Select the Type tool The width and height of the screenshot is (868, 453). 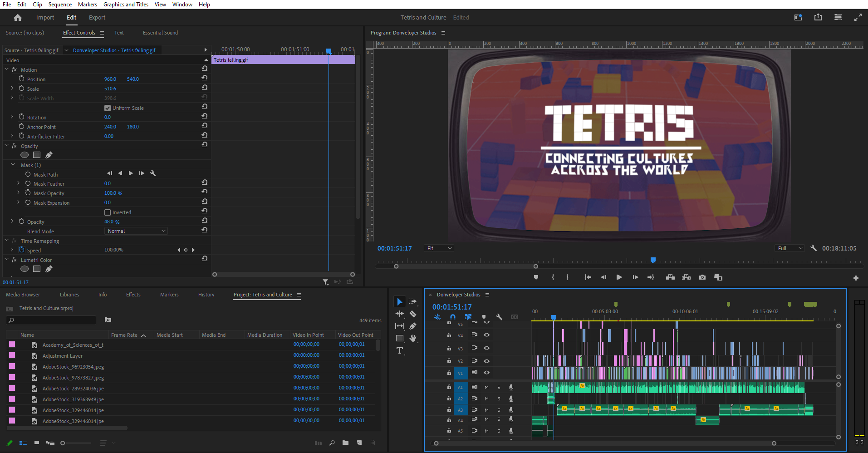tap(400, 351)
